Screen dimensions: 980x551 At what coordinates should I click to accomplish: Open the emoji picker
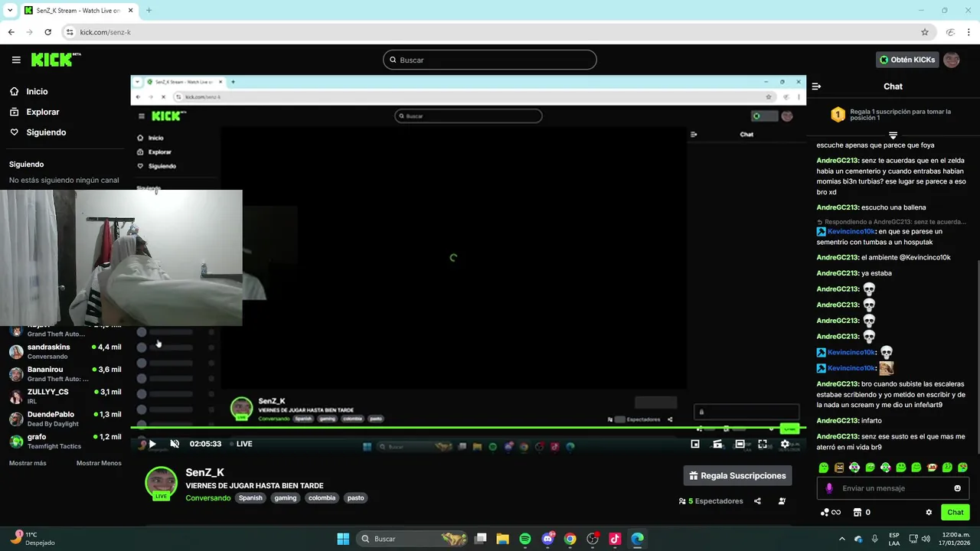coord(957,488)
